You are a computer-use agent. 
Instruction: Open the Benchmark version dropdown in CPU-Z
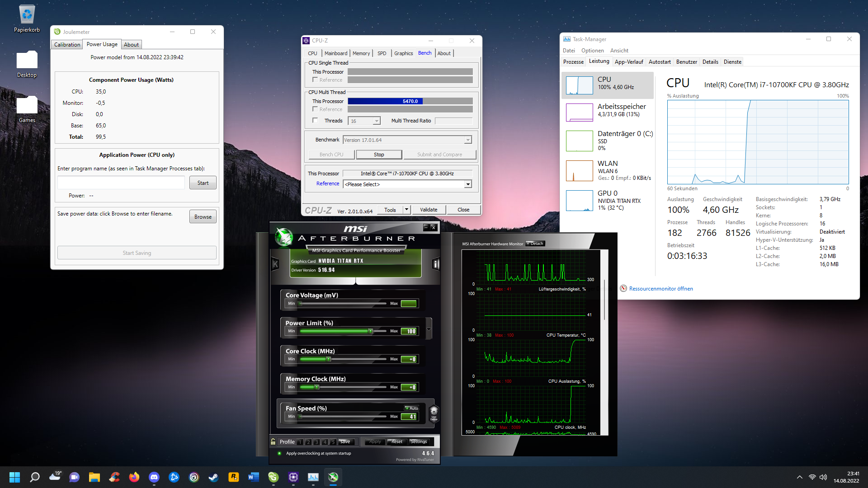pos(467,140)
